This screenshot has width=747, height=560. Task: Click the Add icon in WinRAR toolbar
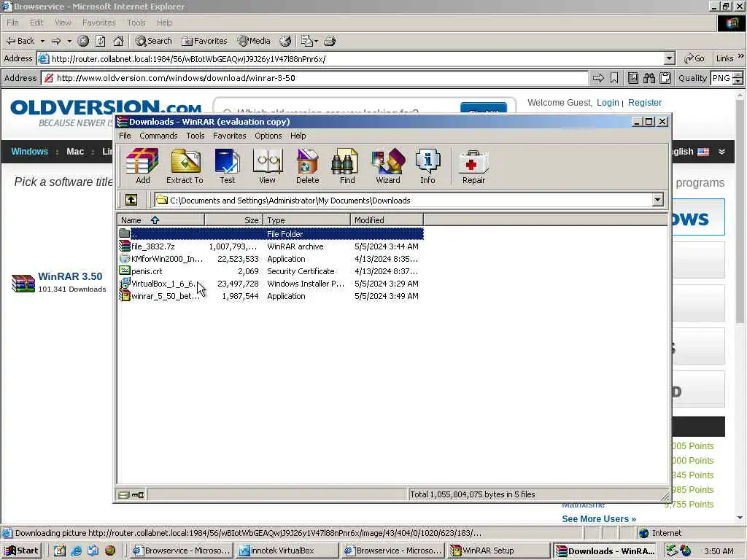pos(142,166)
